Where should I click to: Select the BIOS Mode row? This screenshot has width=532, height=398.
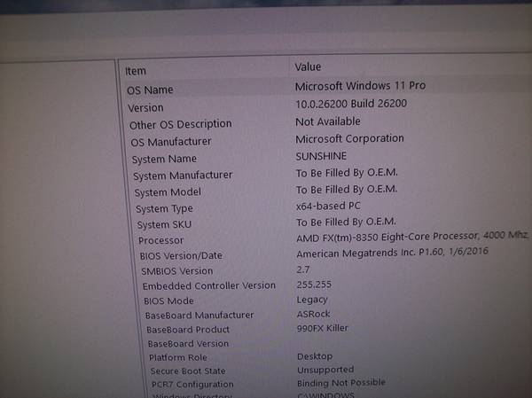(168, 301)
